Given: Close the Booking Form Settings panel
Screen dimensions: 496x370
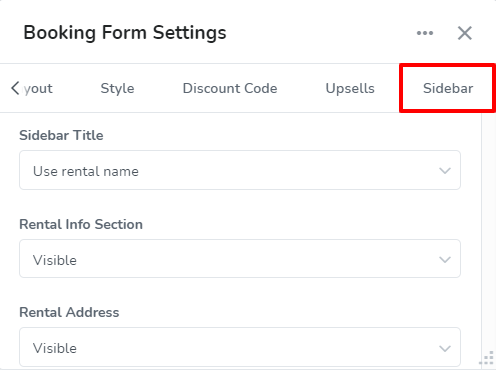Looking at the screenshot, I should pyautogui.click(x=465, y=33).
